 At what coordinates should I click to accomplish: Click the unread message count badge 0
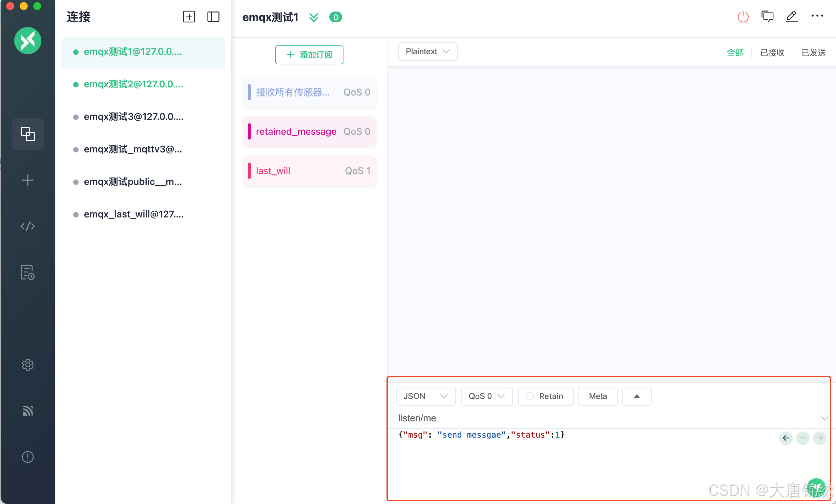336,17
